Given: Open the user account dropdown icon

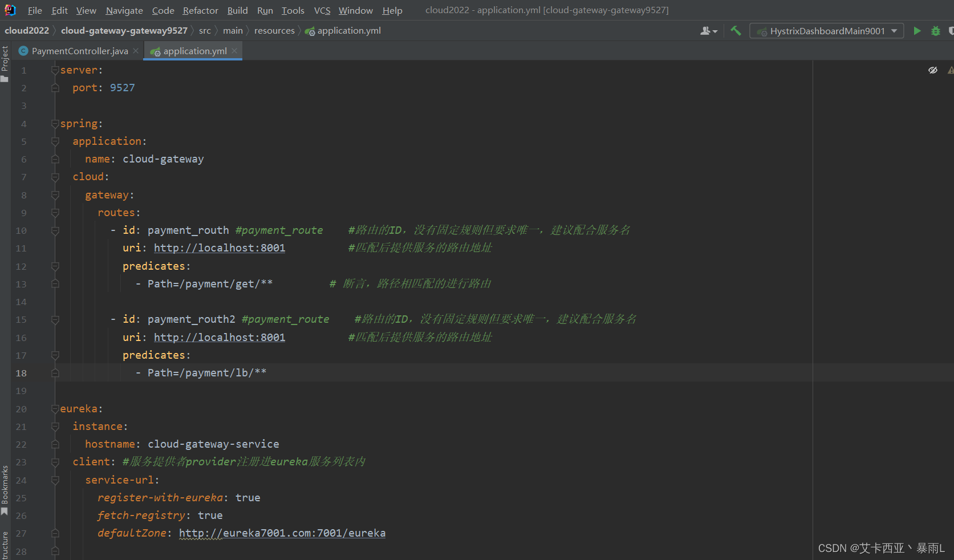Looking at the screenshot, I should tap(708, 31).
